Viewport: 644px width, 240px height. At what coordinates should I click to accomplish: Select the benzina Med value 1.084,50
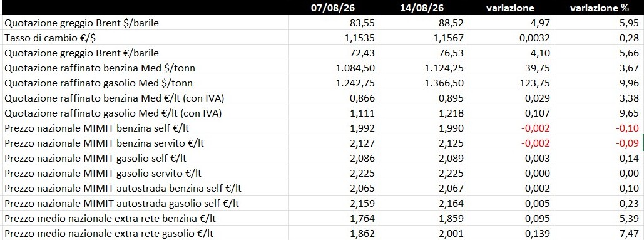point(332,68)
